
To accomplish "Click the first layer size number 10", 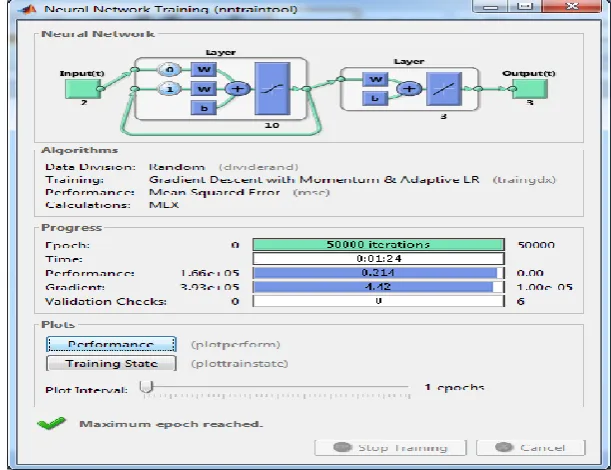I will [272, 125].
